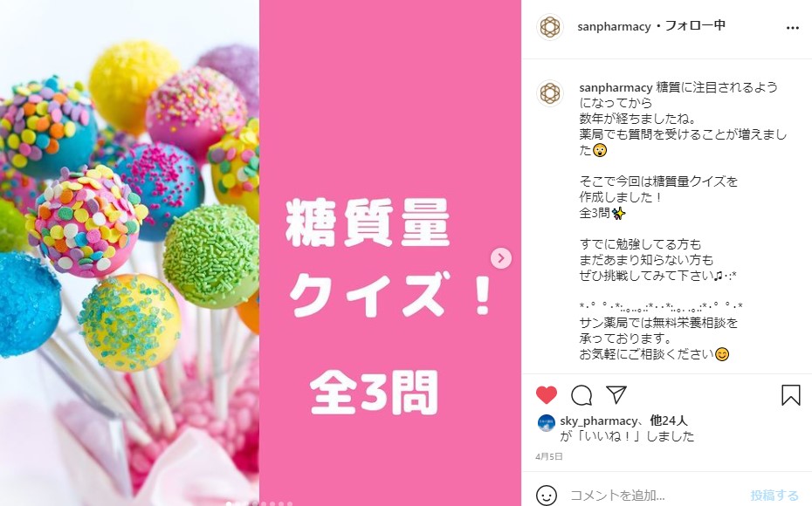Screen dimensions: 812x506
Task: View the 他24人 likes list
Action: 669,421
